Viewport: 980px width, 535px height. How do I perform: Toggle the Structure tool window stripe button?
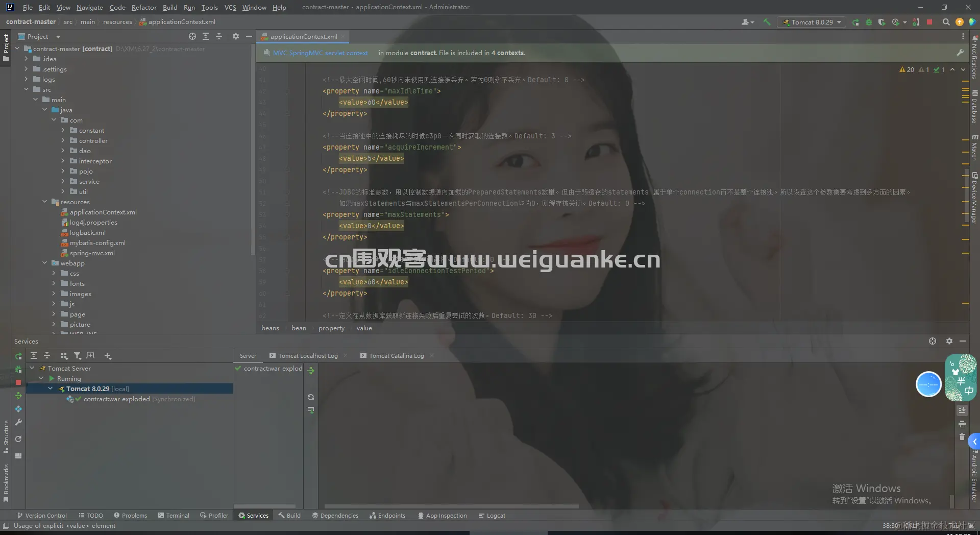tap(6, 437)
